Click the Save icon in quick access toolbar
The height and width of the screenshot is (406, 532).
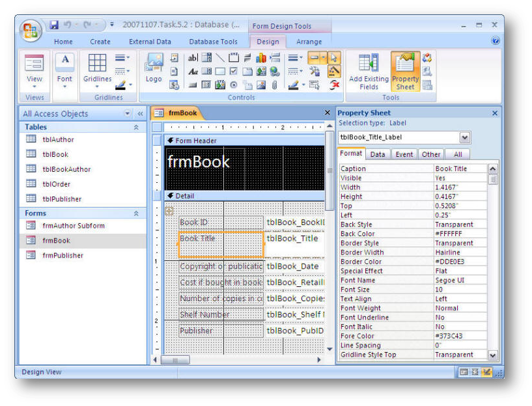point(54,25)
